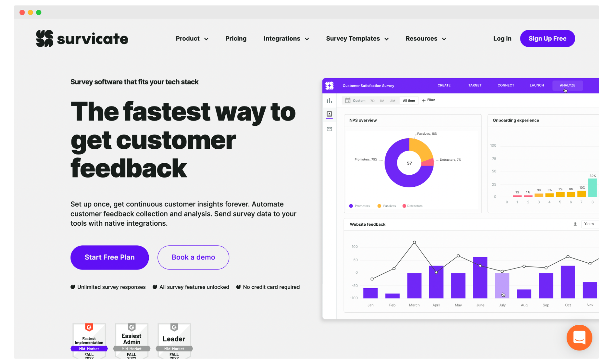Click the Start Free Plan button
Screen dimensions: 613x364
[x=109, y=257]
